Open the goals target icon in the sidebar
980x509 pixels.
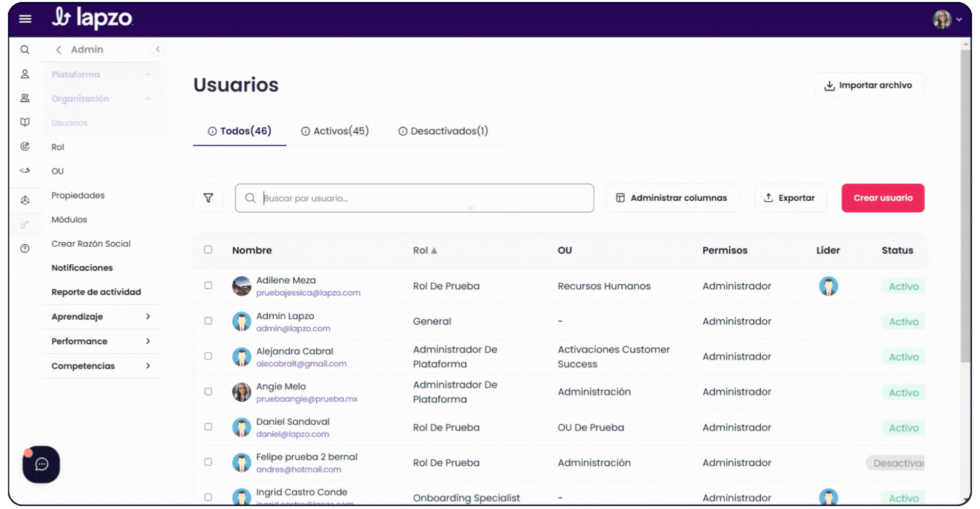(x=25, y=147)
